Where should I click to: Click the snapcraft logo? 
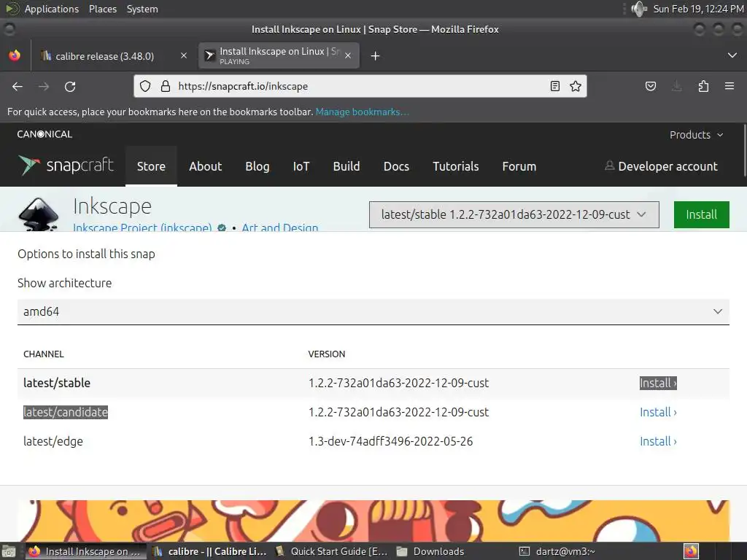(x=66, y=166)
